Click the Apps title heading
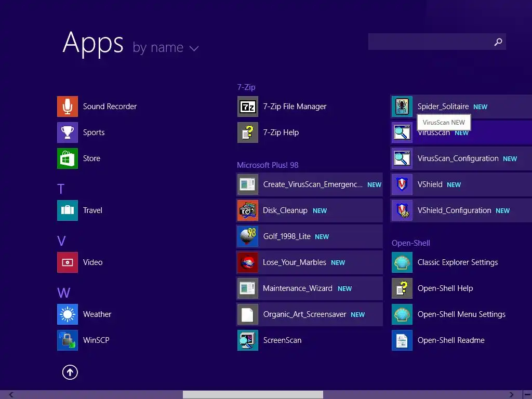 93,43
